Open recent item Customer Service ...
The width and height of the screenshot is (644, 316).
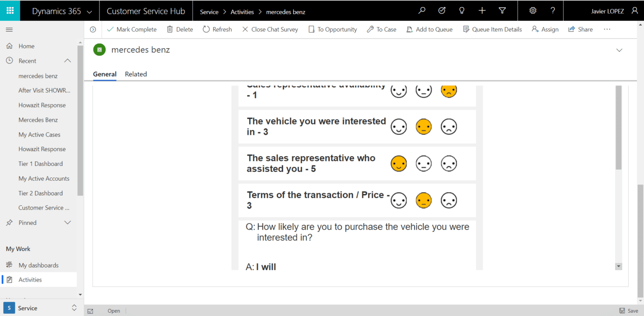[x=44, y=208]
